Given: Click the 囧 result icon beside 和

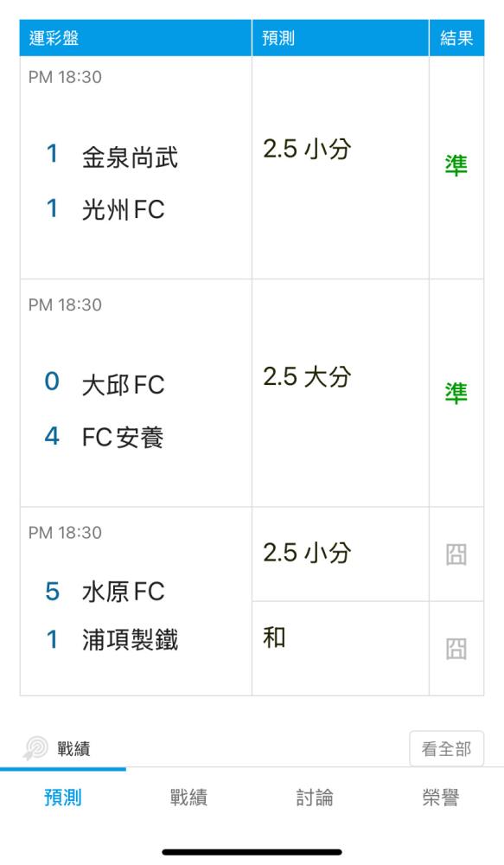Looking at the screenshot, I should [456, 649].
